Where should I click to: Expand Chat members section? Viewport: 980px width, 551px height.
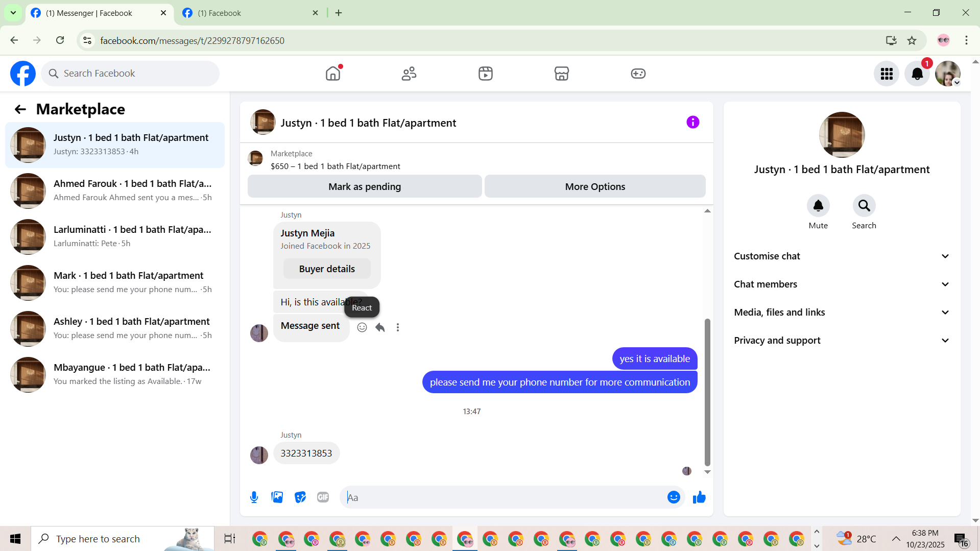(842, 284)
